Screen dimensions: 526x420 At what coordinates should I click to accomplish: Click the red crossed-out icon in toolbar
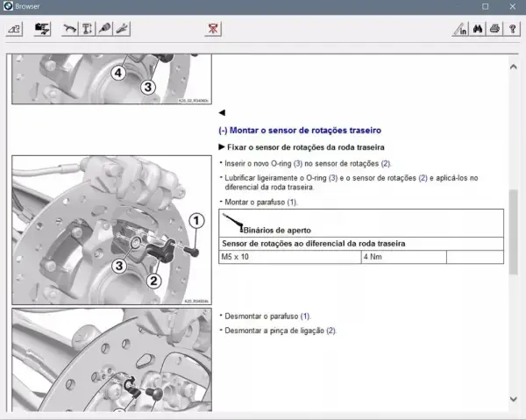213,29
